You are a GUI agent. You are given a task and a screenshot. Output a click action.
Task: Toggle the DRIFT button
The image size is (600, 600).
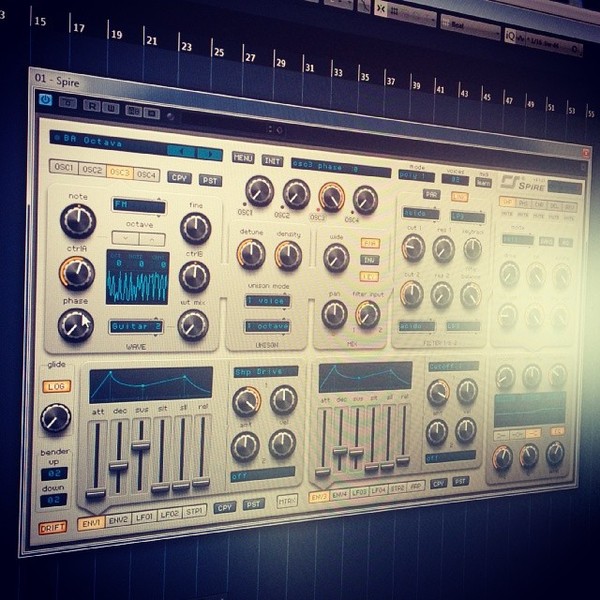tap(52, 528)
